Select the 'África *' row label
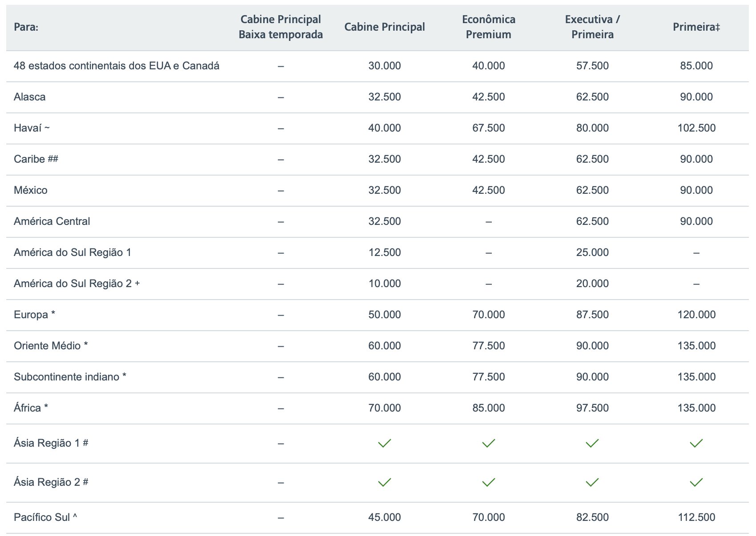 pos(31,408)
